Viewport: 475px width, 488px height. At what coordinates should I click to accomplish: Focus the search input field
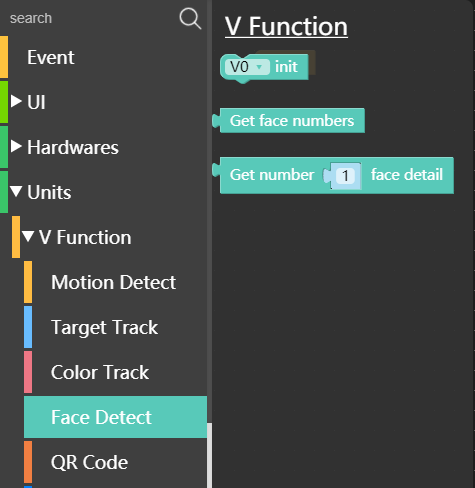pos(90,18)
